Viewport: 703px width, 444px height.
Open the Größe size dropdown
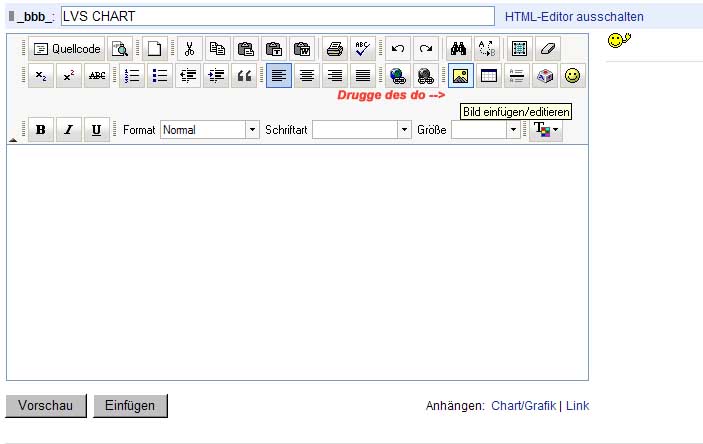point(486,130)
